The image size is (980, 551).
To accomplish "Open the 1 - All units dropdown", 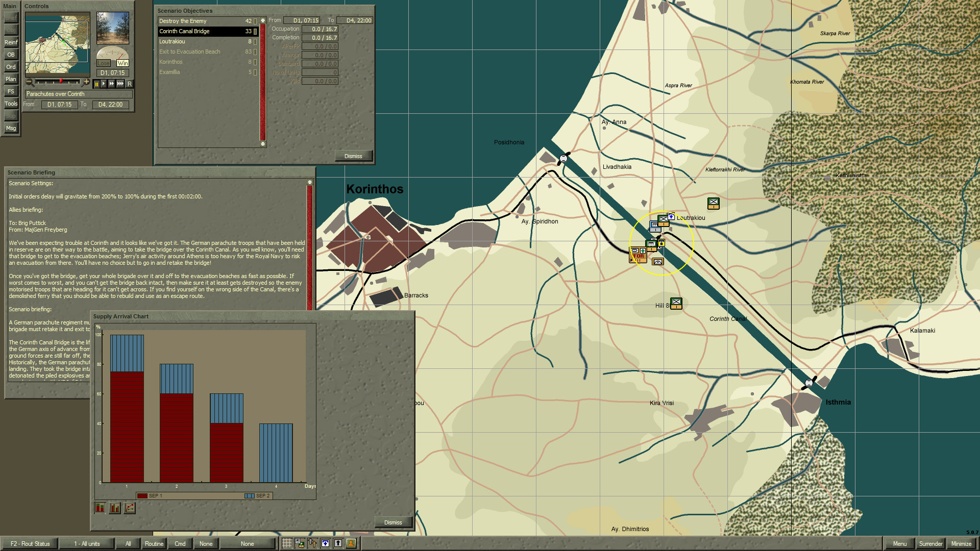I will 87,544.
